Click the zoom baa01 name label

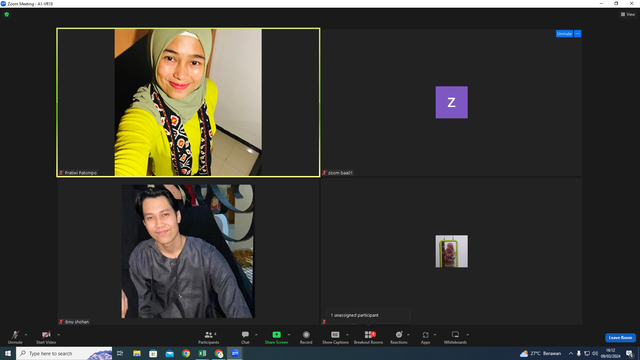click(340, 173)
